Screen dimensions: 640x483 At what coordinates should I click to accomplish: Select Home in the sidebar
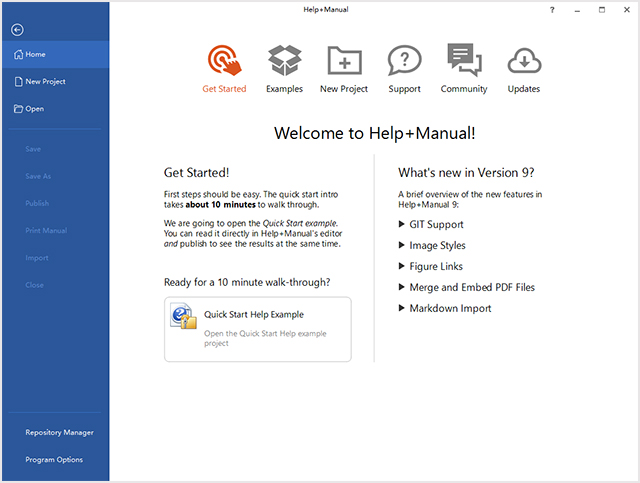point(56,54)
